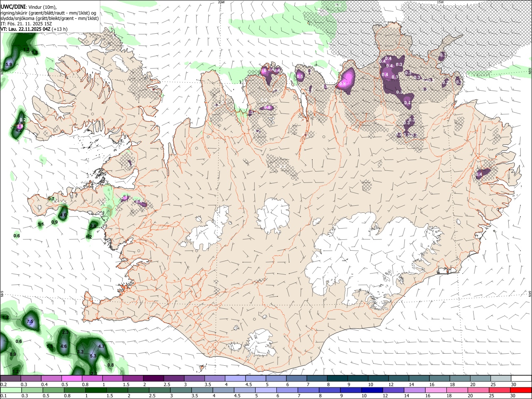The height and width of the screenshot is (399, 532).
Task: Click the 20W longitude label
Action: coord(221,2)
